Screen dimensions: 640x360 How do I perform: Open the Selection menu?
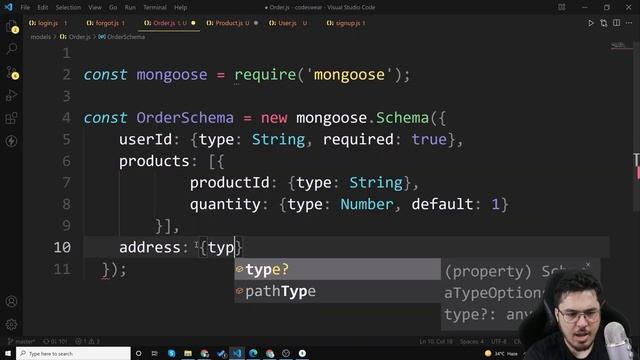pyautogui.click(x=68, y=7)
